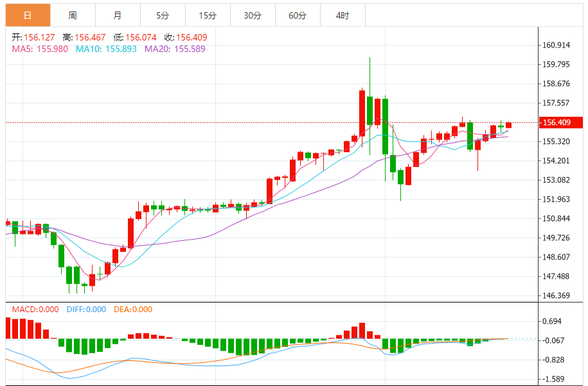Switch to the 周 weekly tab
Screen dimensions: 588x386
click(73, 15)
